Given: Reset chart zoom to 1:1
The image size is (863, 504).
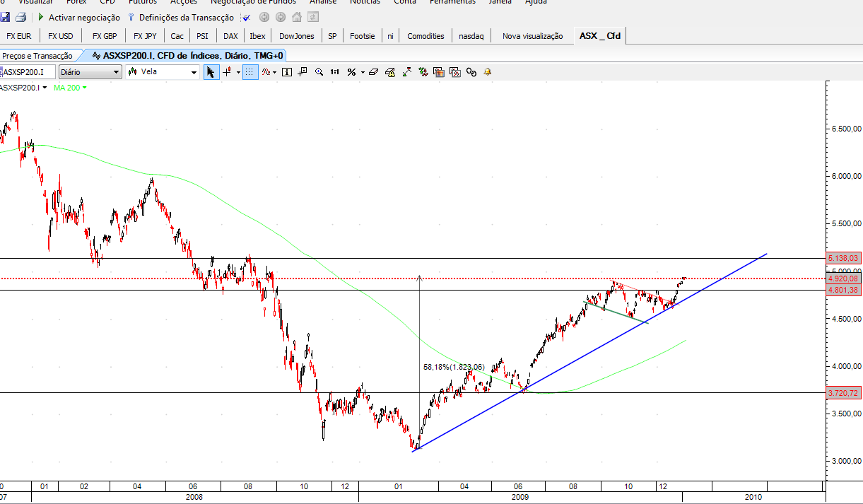Looking at the screenshot, I should 335,71.
